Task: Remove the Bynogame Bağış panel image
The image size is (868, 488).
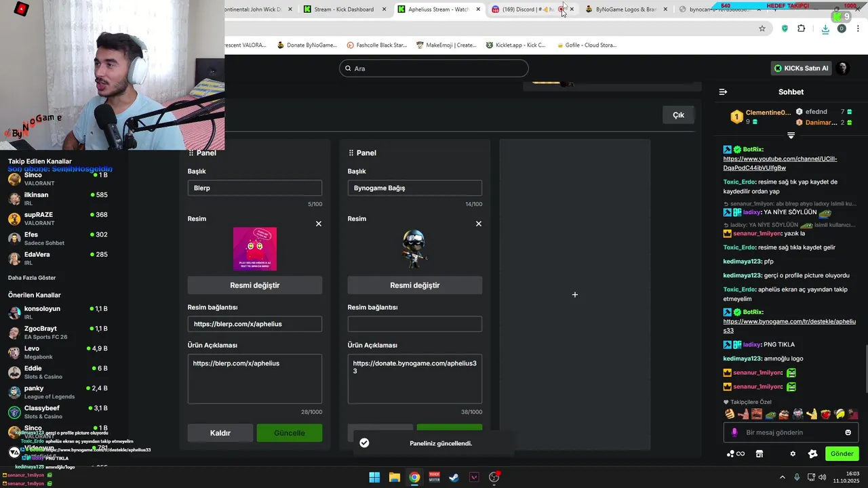Action: pos(479,224)
